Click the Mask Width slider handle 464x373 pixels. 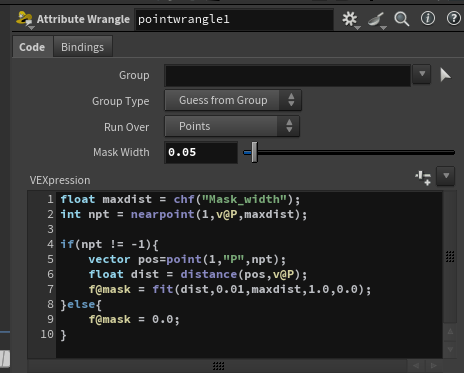(254, 152)
